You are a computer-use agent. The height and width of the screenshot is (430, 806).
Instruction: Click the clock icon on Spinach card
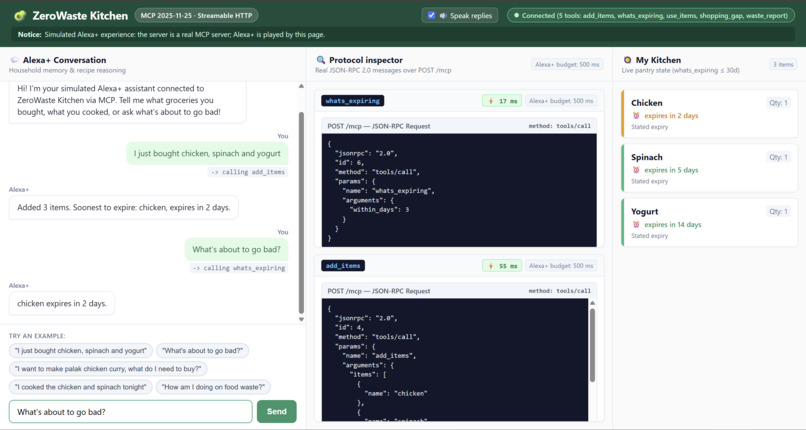(636, 170)
